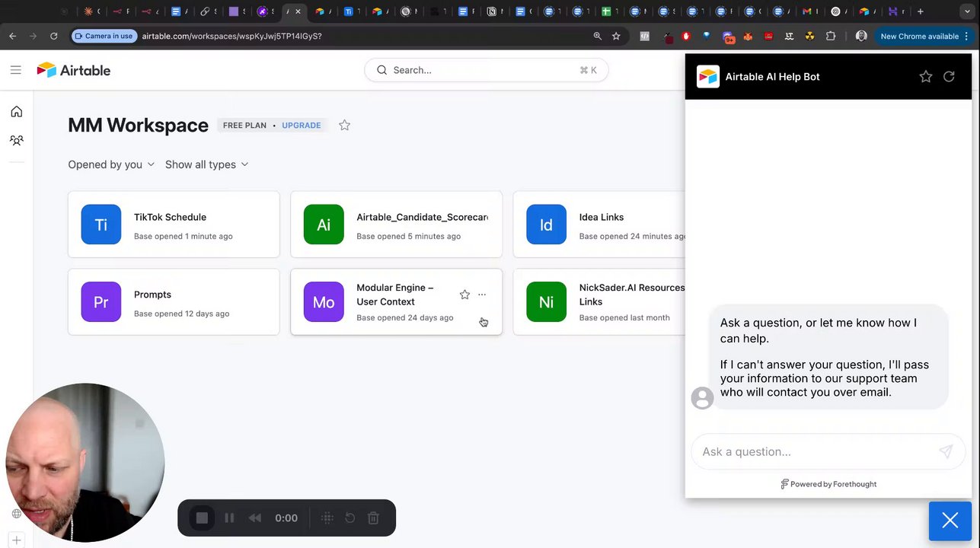Pause the screen recording

[x=229, y=518]
